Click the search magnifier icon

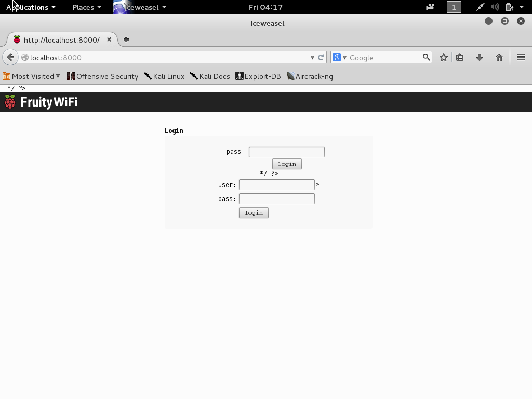click(x=426, y=57)
